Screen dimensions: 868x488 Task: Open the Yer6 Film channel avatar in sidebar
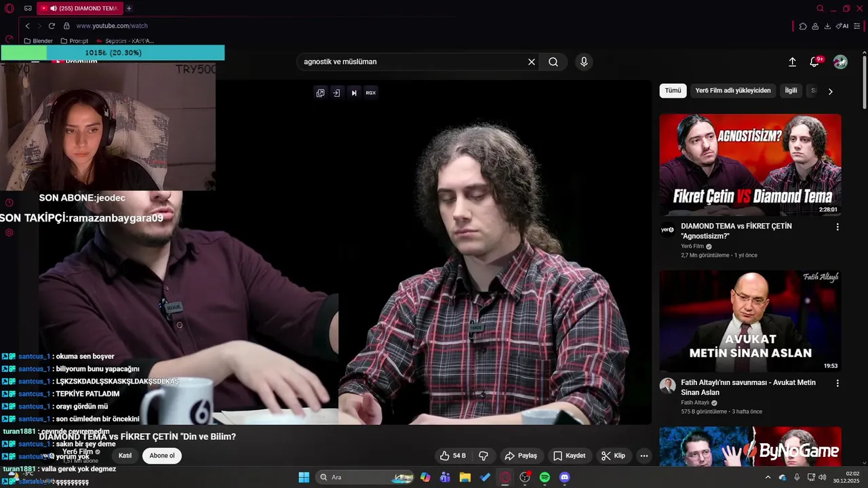(x=667, y=229)
